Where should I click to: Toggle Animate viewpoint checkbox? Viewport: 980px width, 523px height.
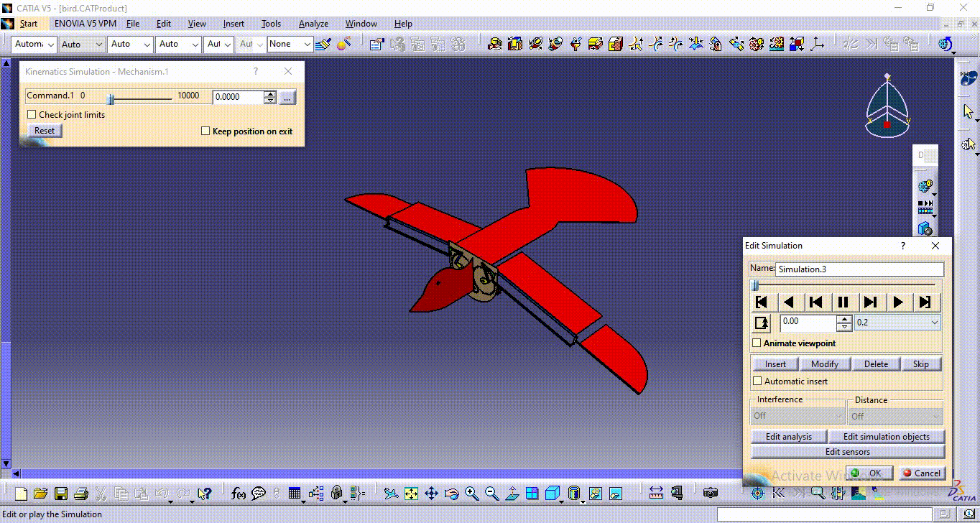(x=757, y=343)
